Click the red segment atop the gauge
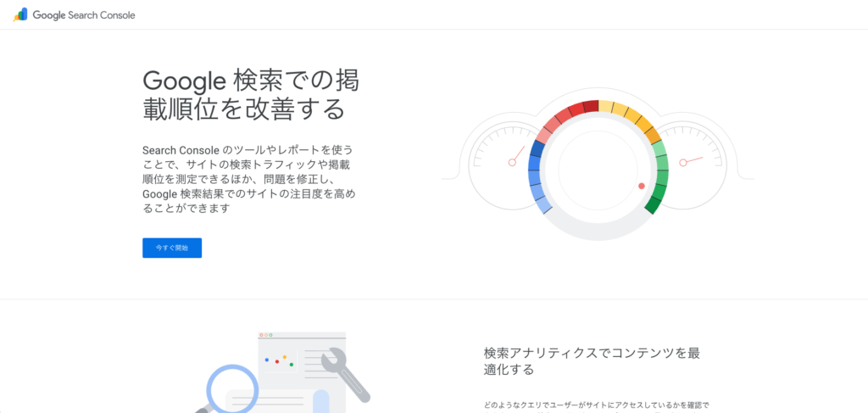Viewport: 868px width, 413px height. coord(583,108)
